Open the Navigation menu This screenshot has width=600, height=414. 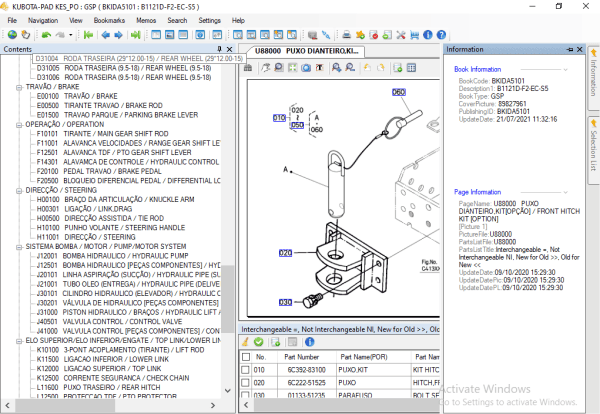(43, 20)
